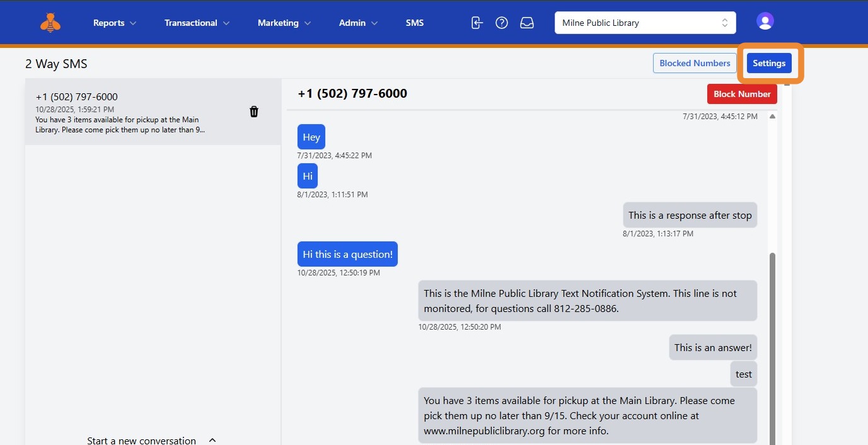Delete the +1 (502) 797-6000 conversation
The height and width of the screenshot is (445, 868).
[x=254, y=112]
